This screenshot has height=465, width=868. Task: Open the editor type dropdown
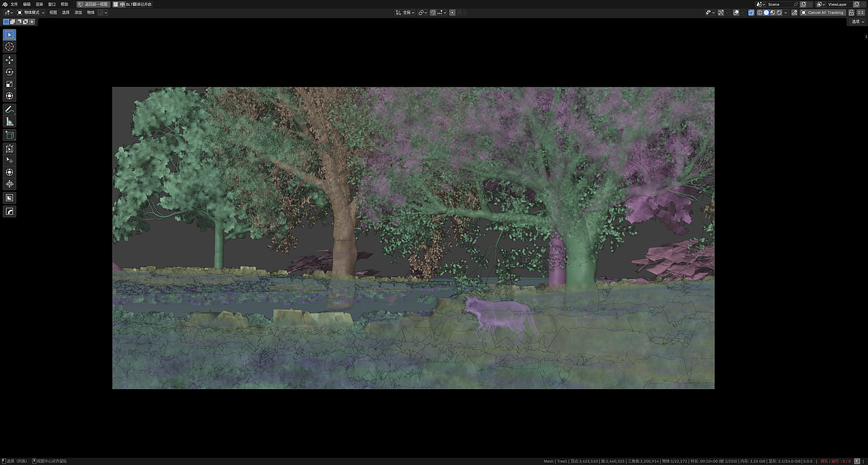click(x=9, y=12)
